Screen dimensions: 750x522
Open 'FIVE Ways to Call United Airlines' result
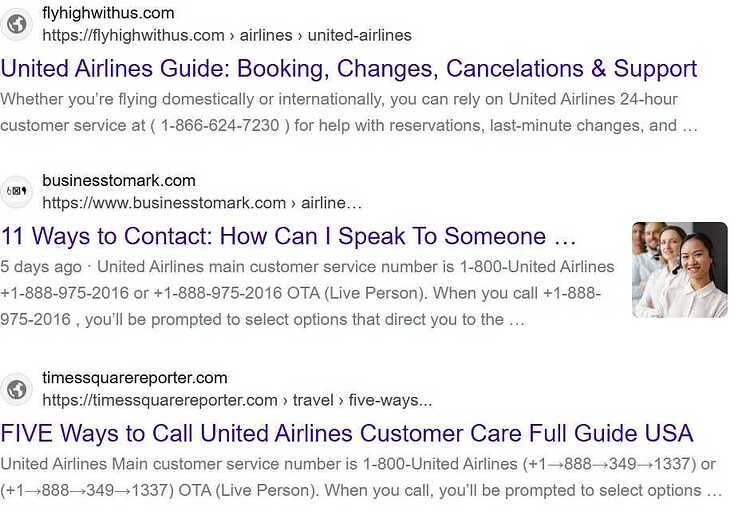pyautogui.click(x=347, y=433)
